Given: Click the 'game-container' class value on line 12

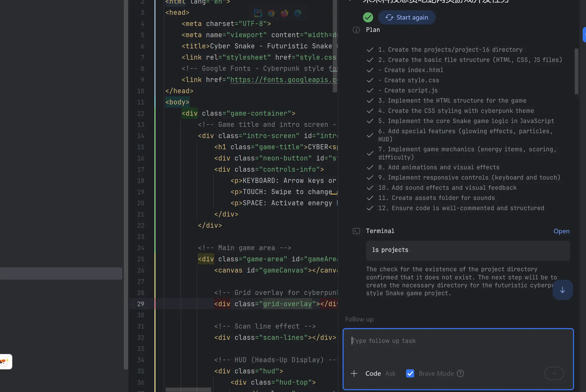Looking at the screenshot, I should pyautogui.click(x=259, y=113).
